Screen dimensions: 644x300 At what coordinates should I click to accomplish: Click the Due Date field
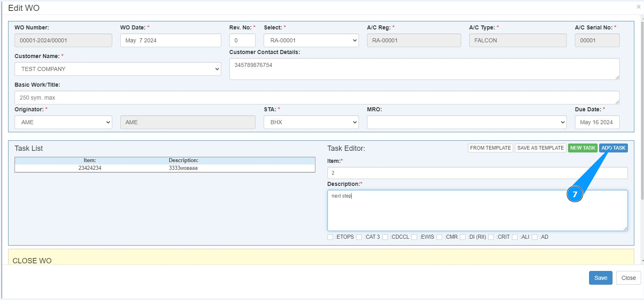click(597, 122)
